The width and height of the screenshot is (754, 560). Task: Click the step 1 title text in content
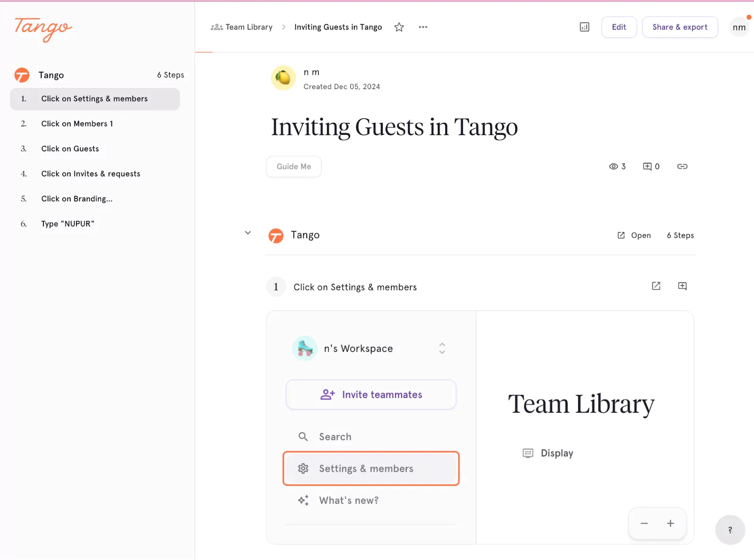tap(355, 287)
